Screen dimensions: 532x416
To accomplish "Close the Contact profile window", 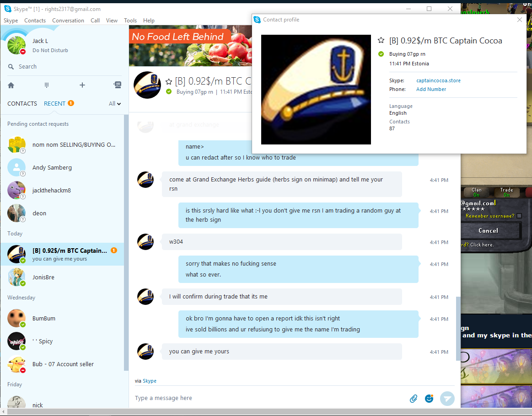I will [x=520, y=20].
